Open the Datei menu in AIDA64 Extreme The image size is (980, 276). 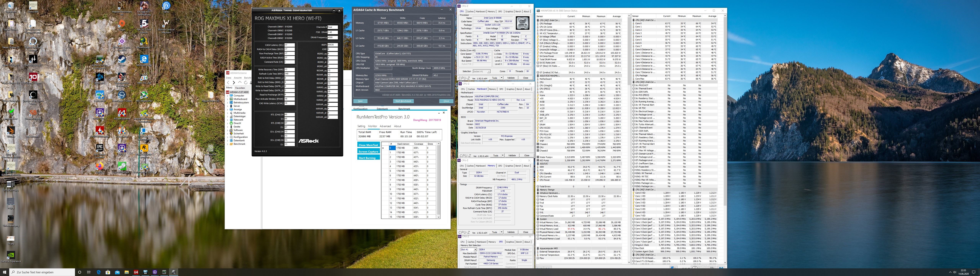coord(229,78)
